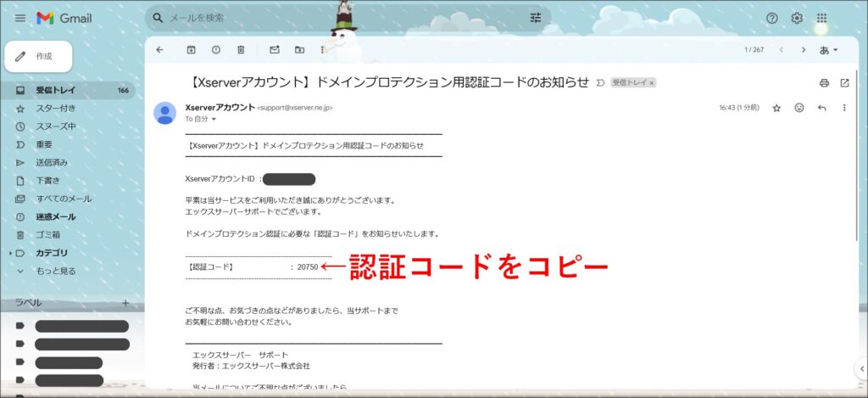The width and height of the screenshot is (868, 398).
Task: Open the Google apps grid
Action: tap(821, 19)
